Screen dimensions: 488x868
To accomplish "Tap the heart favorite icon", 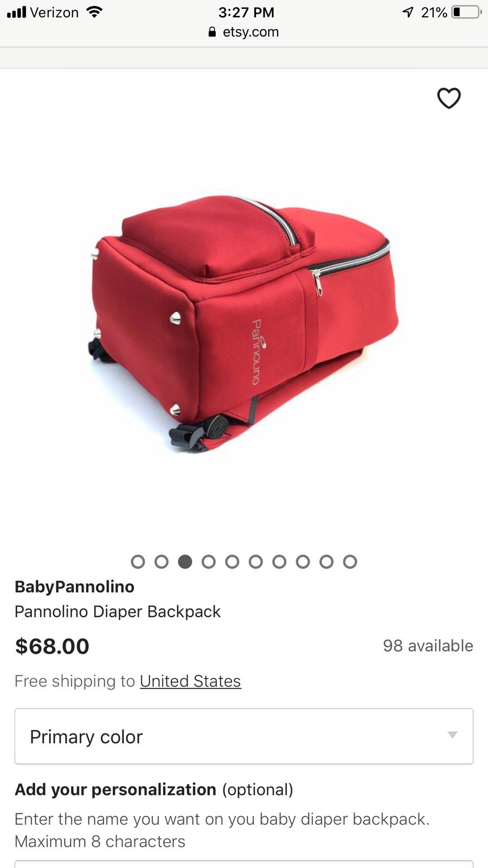I will pos(449,98).
